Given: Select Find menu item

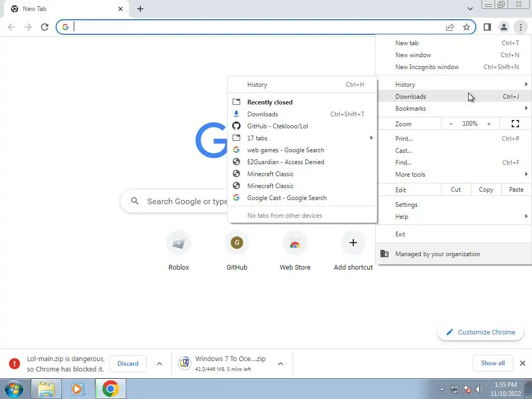Looking at the screenshot, I should pyautogui.click(x=454, y=162).
